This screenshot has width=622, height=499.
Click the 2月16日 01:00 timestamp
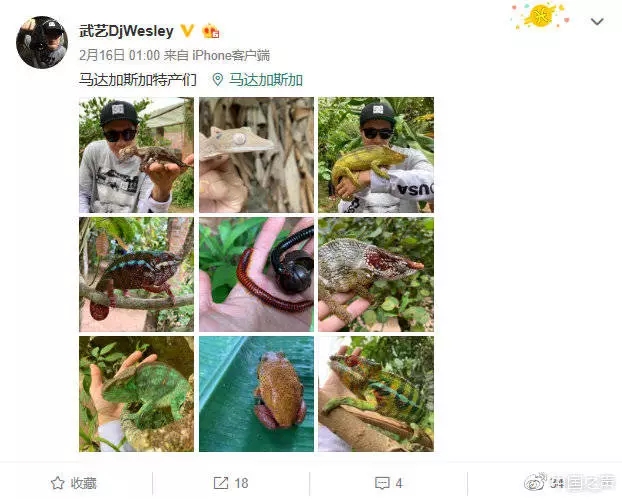[119, 55]
